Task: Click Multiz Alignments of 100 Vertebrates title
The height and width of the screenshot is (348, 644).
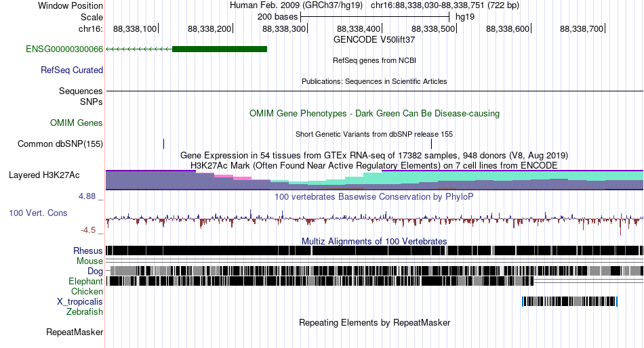Action: coord(374,241)
